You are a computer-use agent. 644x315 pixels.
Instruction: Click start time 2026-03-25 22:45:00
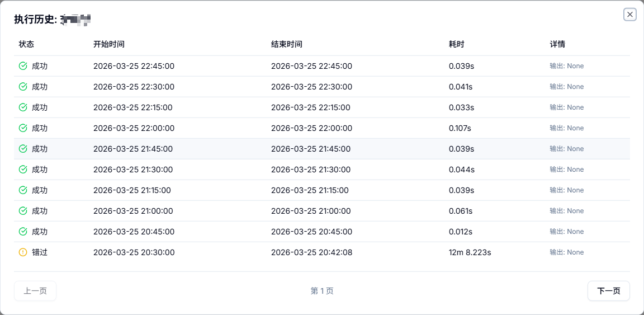pos(134,66)
